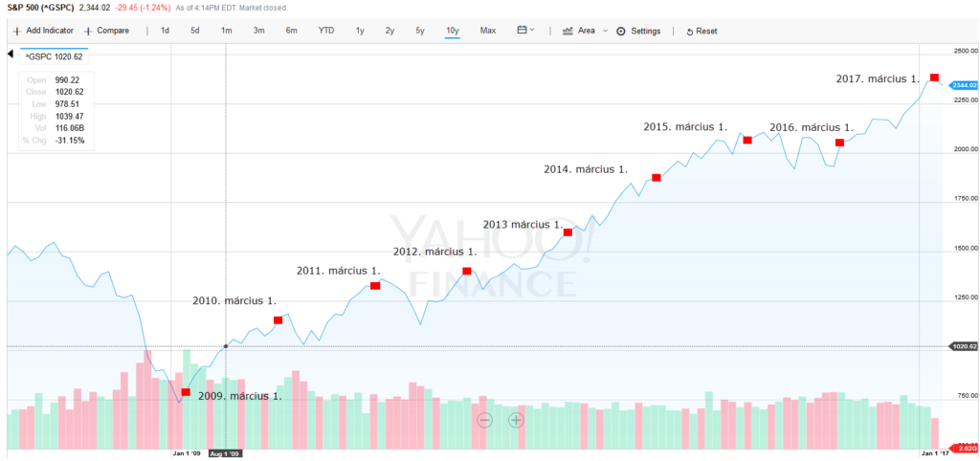980x461 pixels.
Task: Select the 5d time range
Action: click(x=195, y=31)
